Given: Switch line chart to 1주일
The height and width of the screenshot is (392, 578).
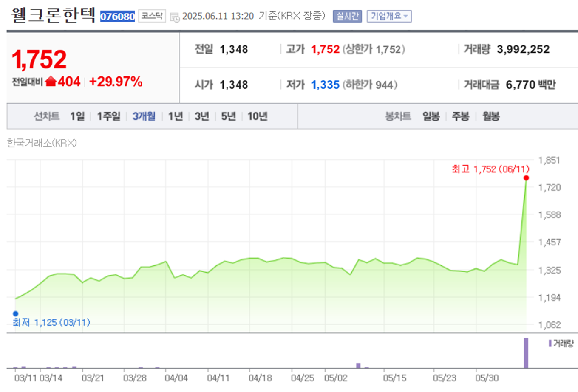Looking at the screenshot, I should point(109,116).
